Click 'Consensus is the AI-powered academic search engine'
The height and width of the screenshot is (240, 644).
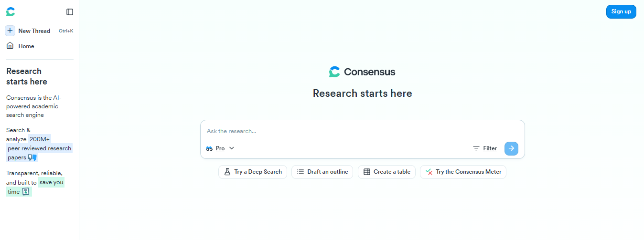click(34, 106)
